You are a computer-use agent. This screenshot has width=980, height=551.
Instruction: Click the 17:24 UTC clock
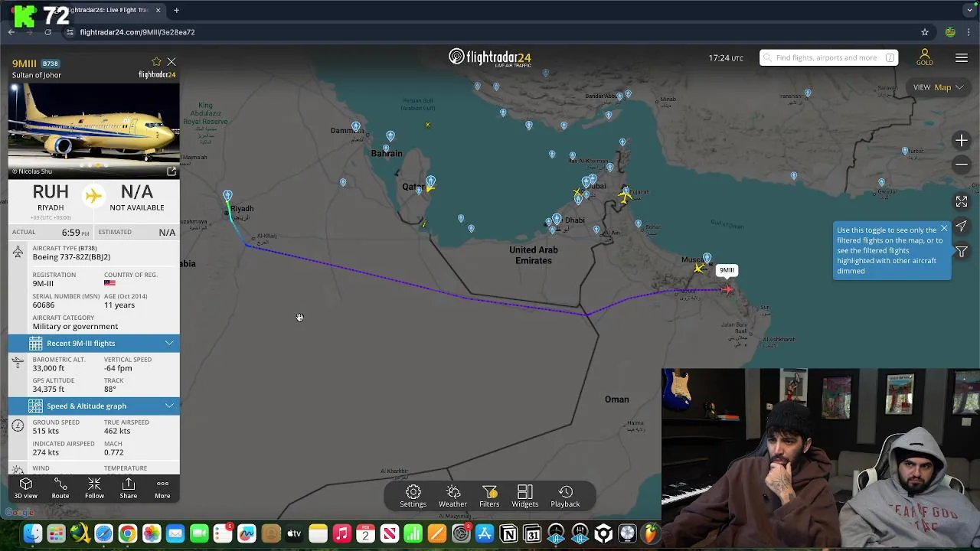726,58
